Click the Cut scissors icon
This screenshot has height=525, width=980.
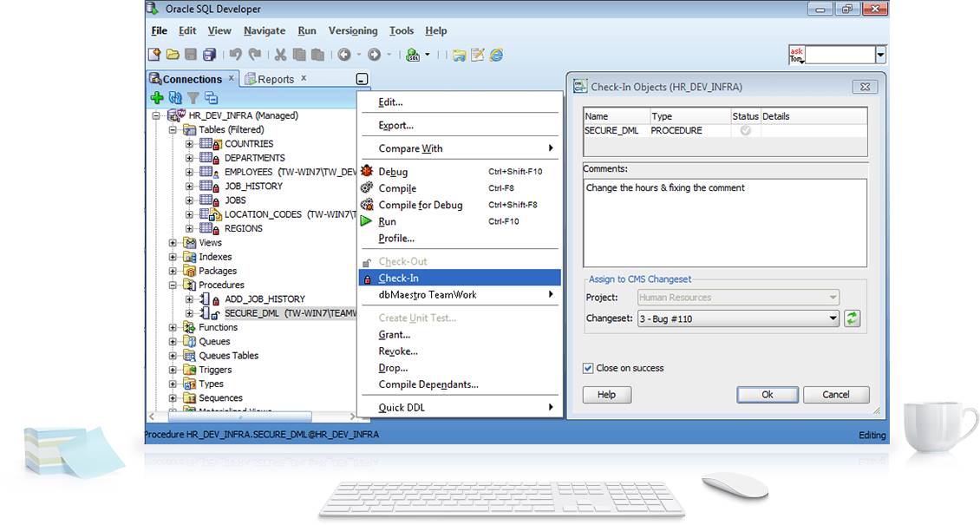(x=281, y=55)
